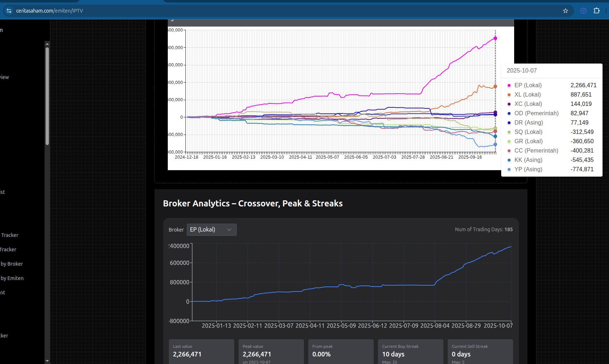Image resolution: width=609 pixels, height=364 pixels.
Task: Click the sidebar scroll up arrow
Action: pos(47,44)
